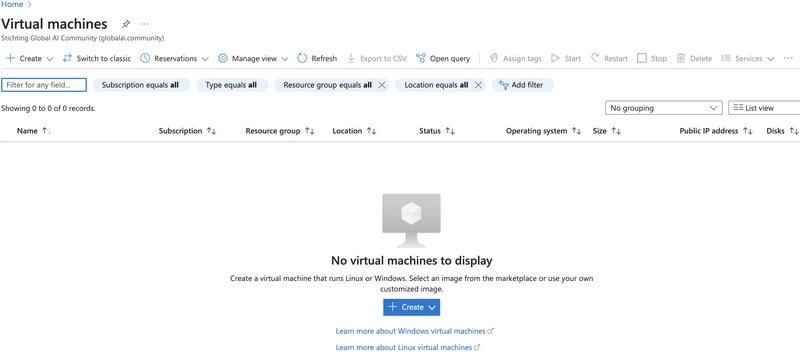Click the Resource group equals all filter

pos(327,85)
